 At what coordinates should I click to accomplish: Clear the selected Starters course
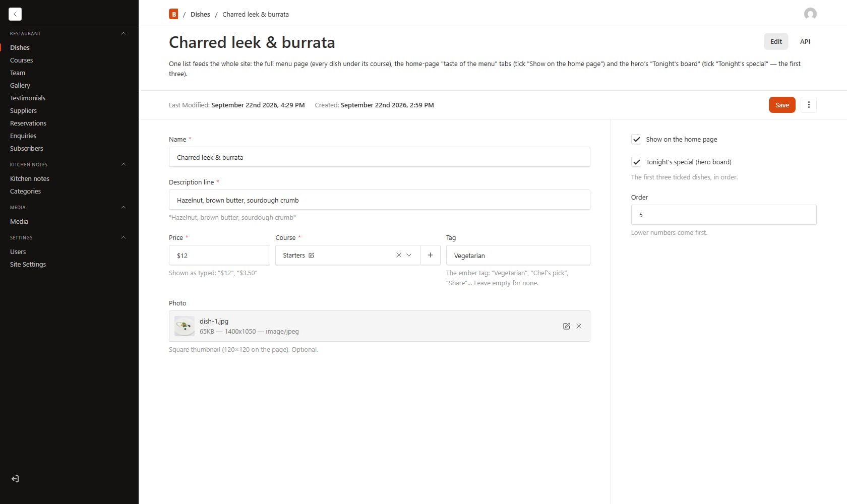point(398,255)
